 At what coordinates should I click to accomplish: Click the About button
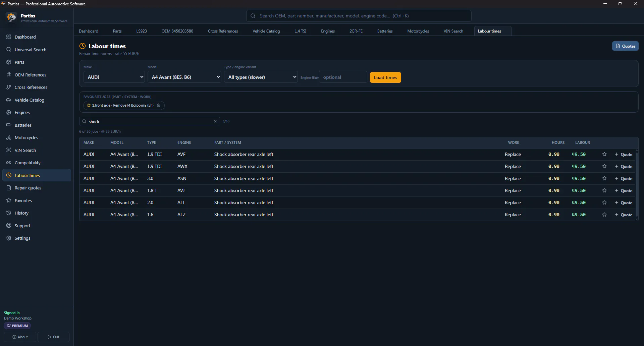(x=20, y=337)
